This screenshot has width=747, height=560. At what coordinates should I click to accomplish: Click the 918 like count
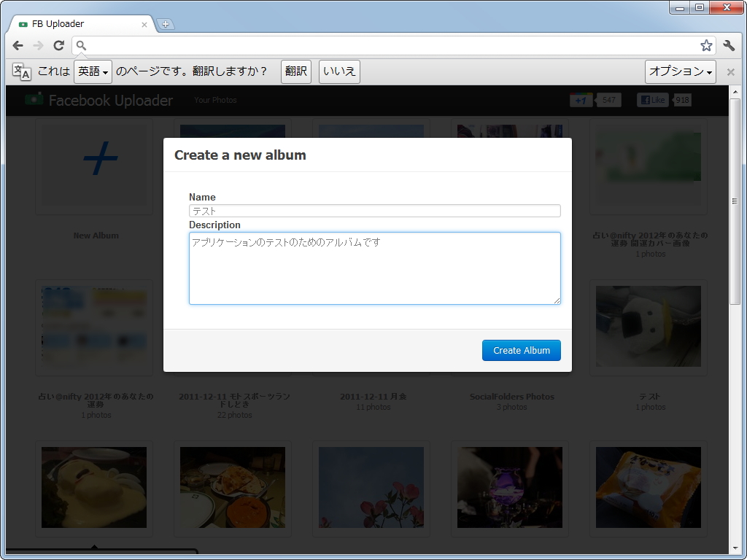[x=682, y=100]
